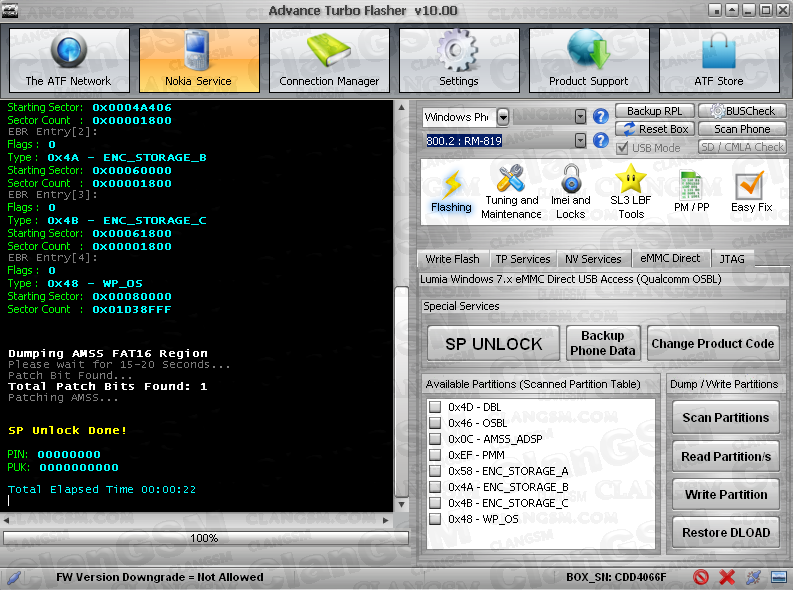Open the PM / PP document icon

tap(691, 186)
